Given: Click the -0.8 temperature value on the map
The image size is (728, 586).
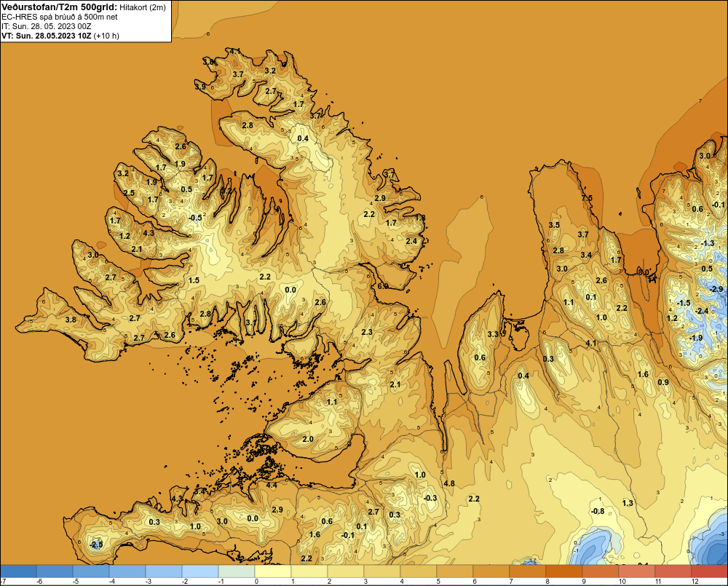Looking at the screenshot, I should coord(598,511).
